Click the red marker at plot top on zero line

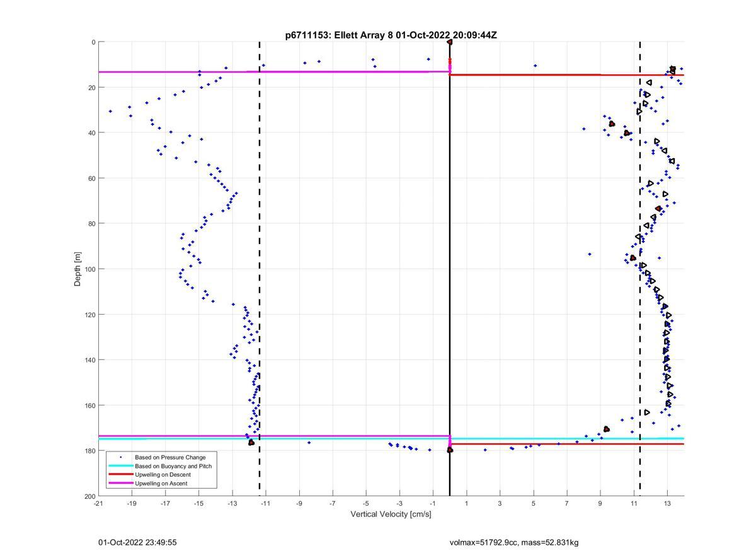point(450,42)
